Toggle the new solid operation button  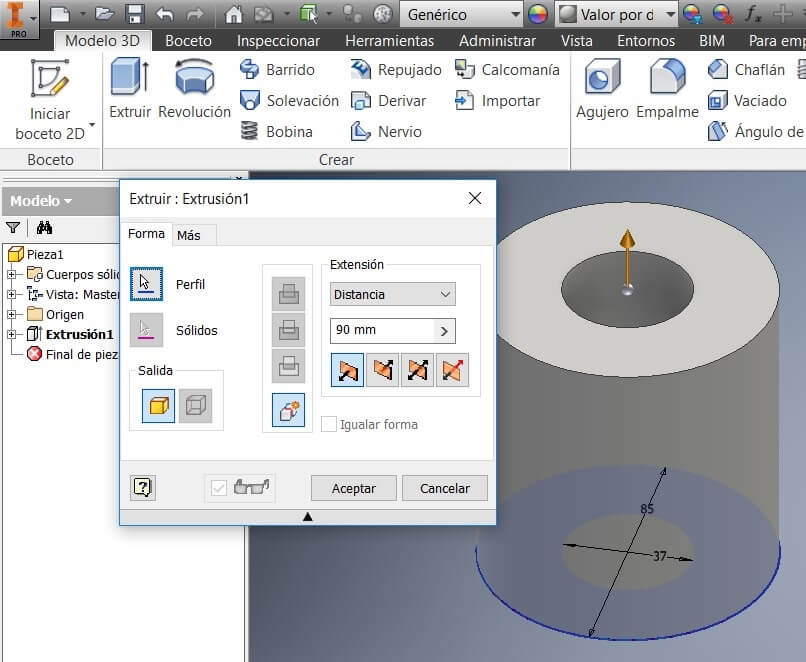[288, 410]
